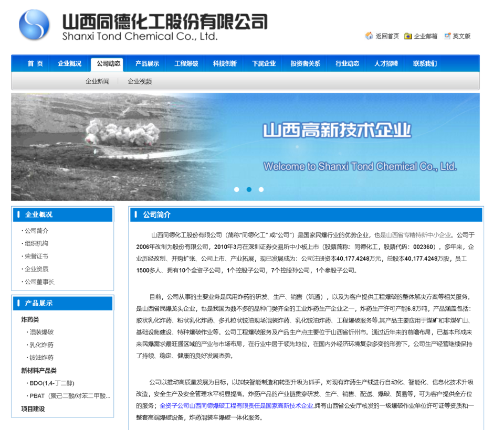Select the second banner slide dot

coord(249,189)
